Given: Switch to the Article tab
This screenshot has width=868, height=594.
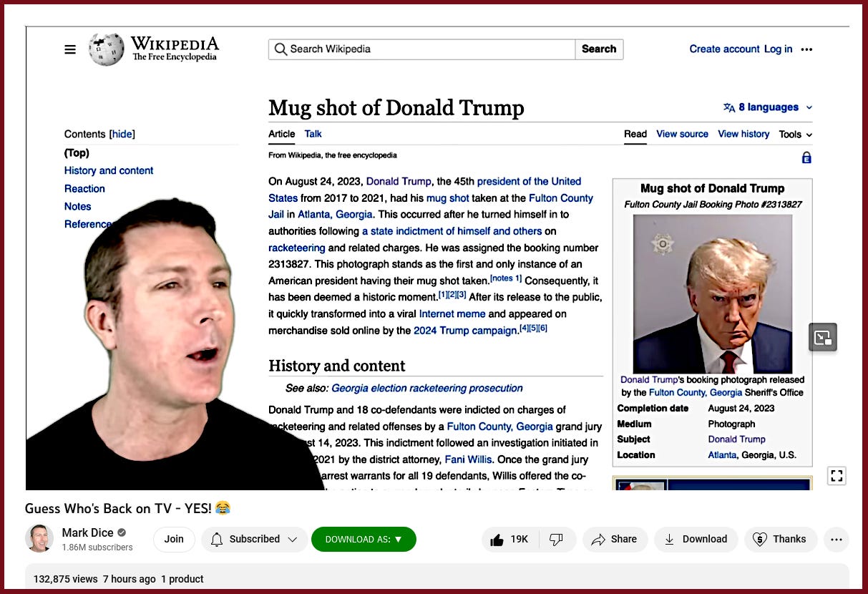Looking at the screenshot, I should pyautogui.click(x=282, y=134).
